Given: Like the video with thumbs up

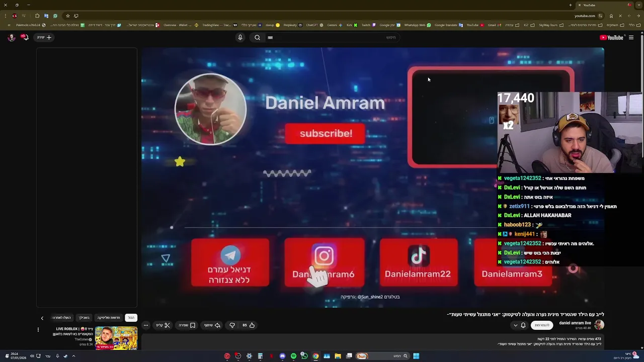Looking at the screenshot, I should pyautogui.click(x=249, y=325).
